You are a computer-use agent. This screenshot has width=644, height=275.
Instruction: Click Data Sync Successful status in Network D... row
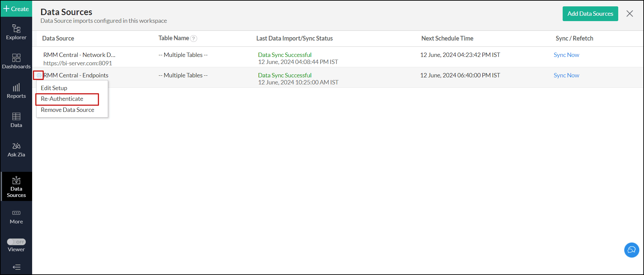point(285,55)
